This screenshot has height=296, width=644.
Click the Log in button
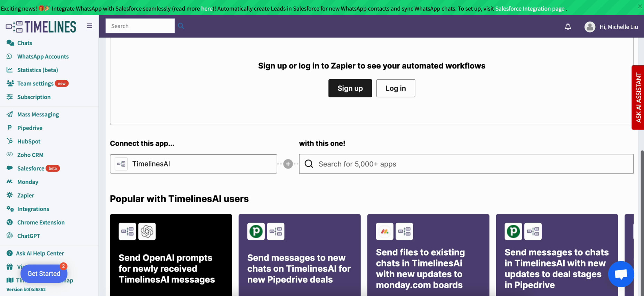(x=396, y=88)
